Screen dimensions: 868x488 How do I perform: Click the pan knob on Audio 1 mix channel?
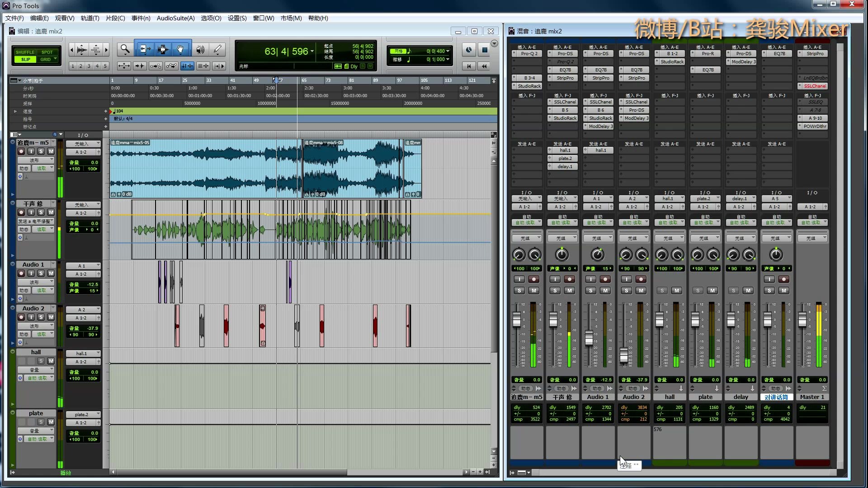tap(598, 255)
